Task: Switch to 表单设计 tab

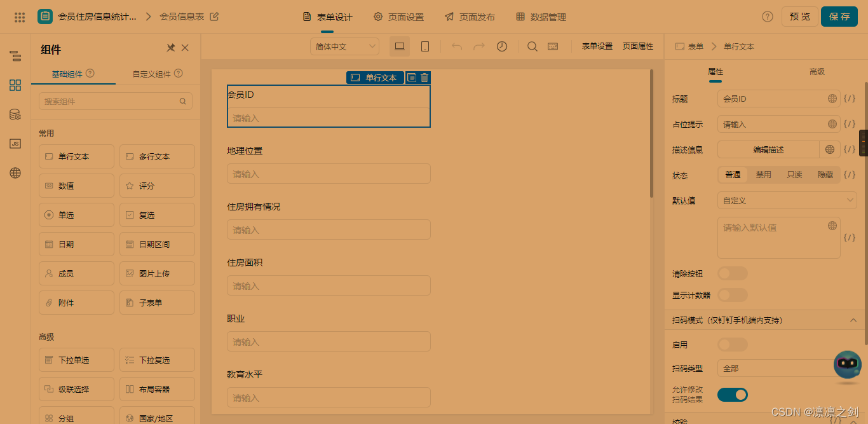Action: [x=327, y=17]
